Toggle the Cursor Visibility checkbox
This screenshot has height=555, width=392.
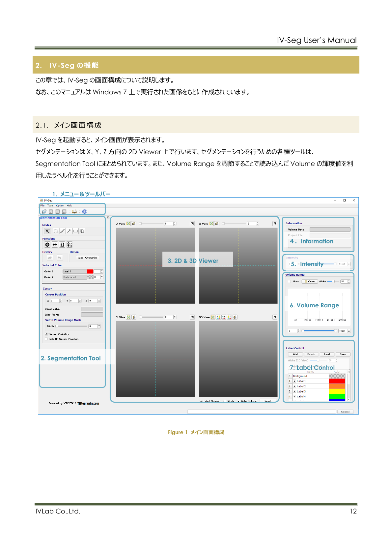click(46, 334)
